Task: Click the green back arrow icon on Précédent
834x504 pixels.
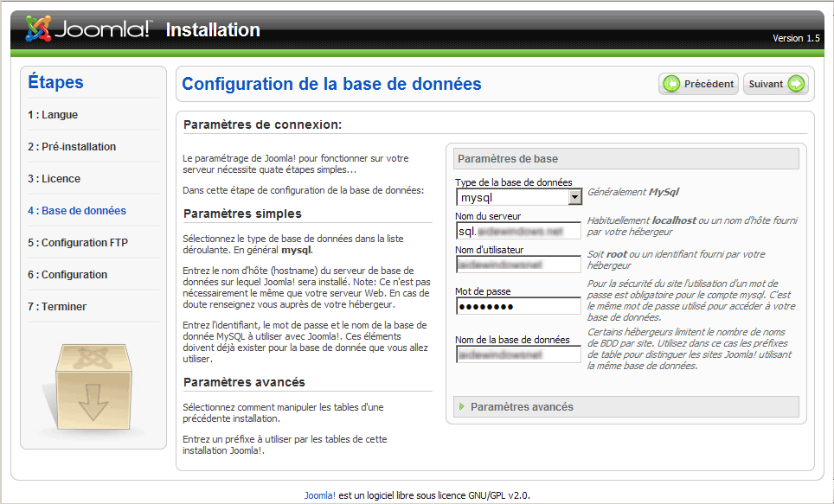Action: pos(671,84)
